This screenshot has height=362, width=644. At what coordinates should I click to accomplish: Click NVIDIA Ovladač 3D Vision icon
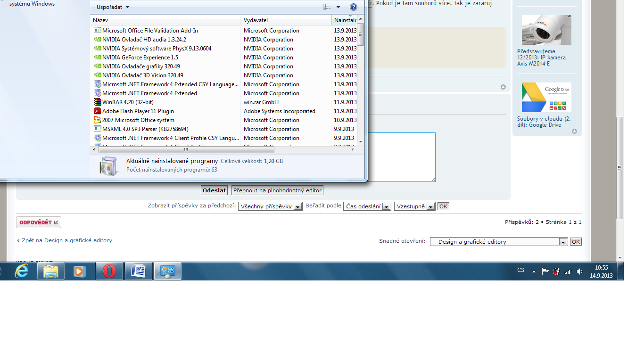tap(98, 75)
